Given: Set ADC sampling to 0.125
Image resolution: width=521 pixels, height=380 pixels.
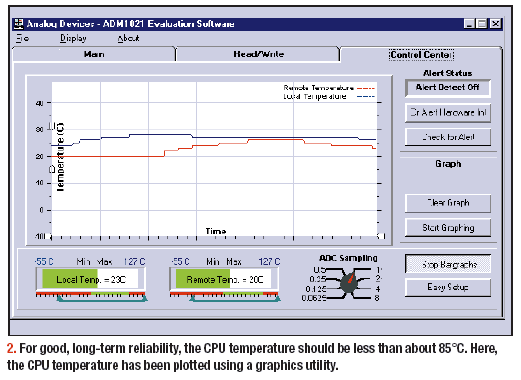Looking at the screenshot, I should coord(316,289).
